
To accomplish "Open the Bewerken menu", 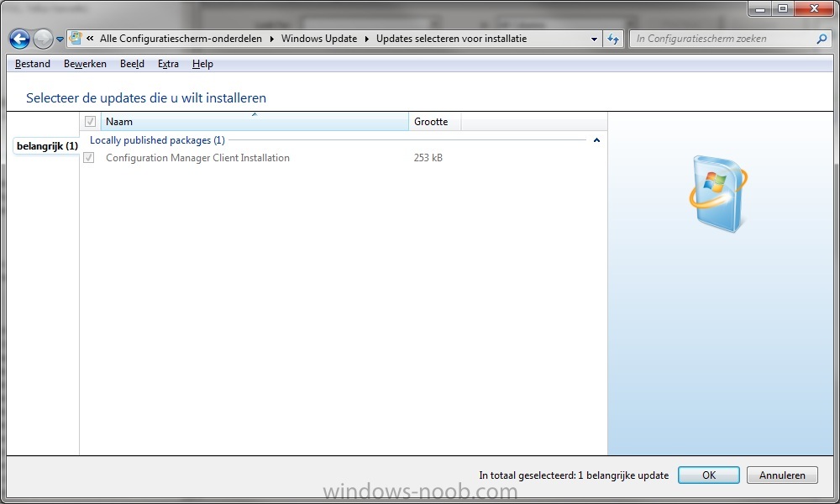I will pyautogui.click(x=85, y=64).
